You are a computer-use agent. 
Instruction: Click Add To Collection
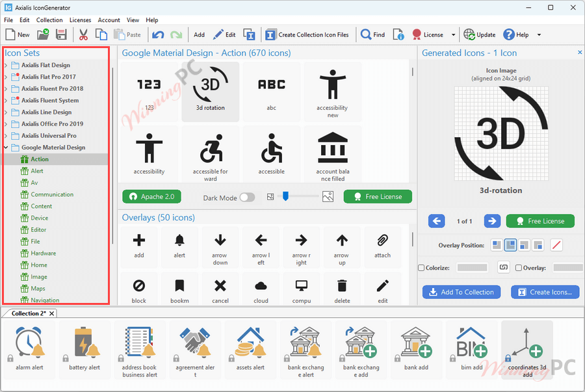pos(461,292)
